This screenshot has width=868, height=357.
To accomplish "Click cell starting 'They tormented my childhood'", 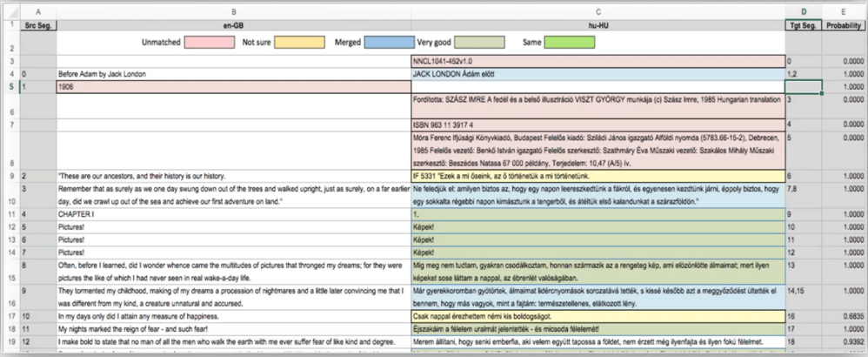I will point(234,297).
